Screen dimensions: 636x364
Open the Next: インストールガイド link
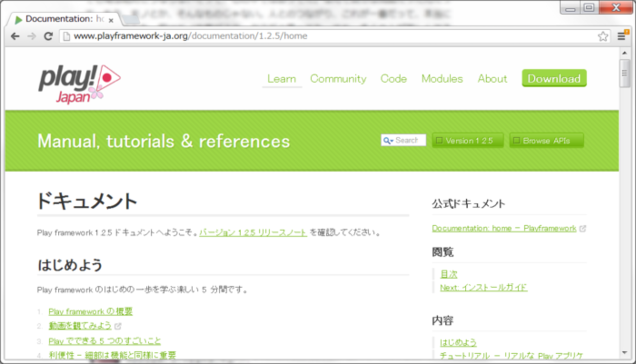pyautogui.click(x=483, y=287)
